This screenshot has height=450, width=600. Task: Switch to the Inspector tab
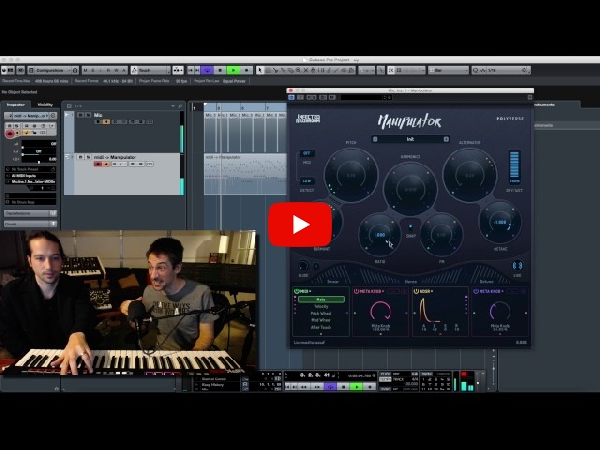pos(16,104)
